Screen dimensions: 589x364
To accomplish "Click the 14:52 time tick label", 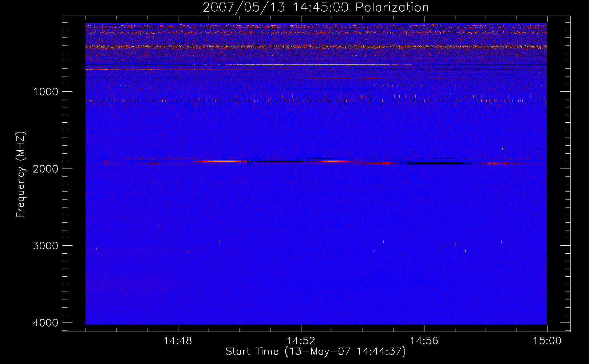I will pyautogui.click(x=301, y=341).
